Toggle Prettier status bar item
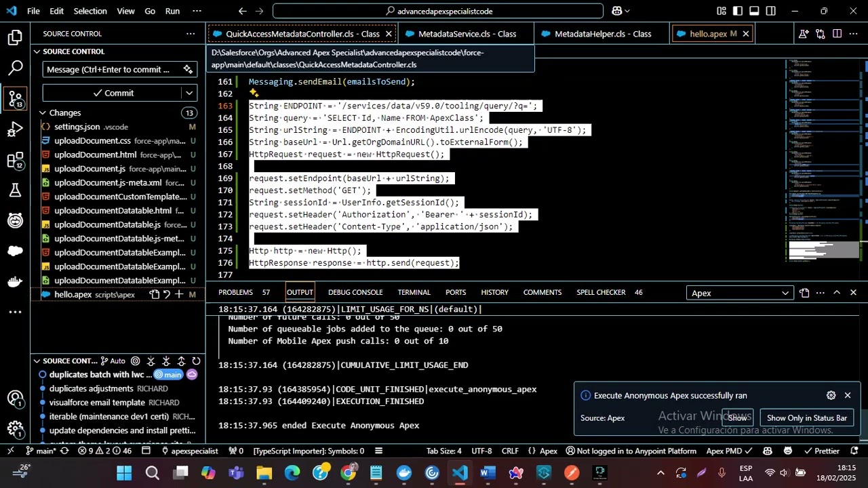The image size is (868, 488). coord(821,451)
